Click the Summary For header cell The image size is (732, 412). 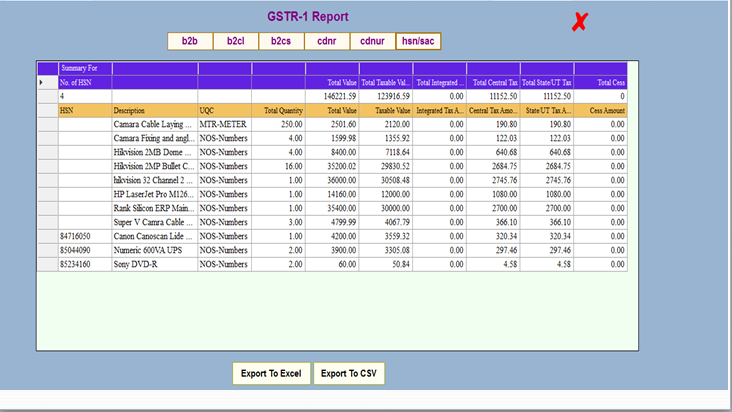coord(85,69)
